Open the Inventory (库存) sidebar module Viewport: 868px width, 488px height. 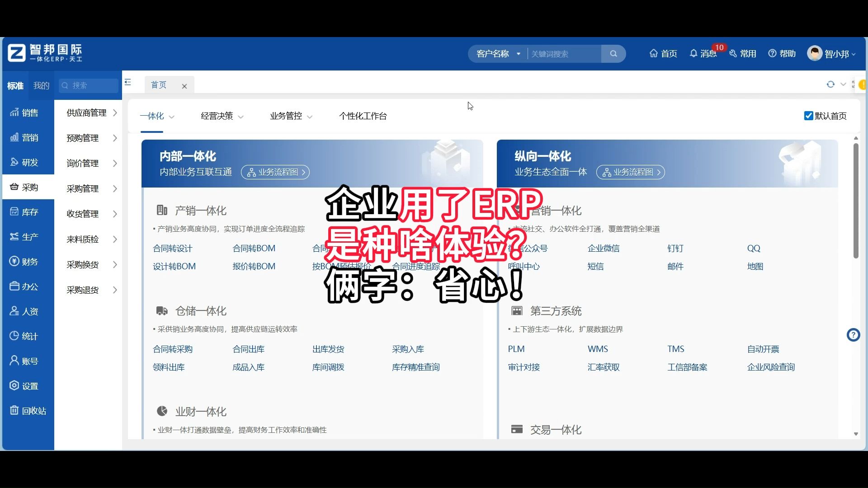(28, 212)
